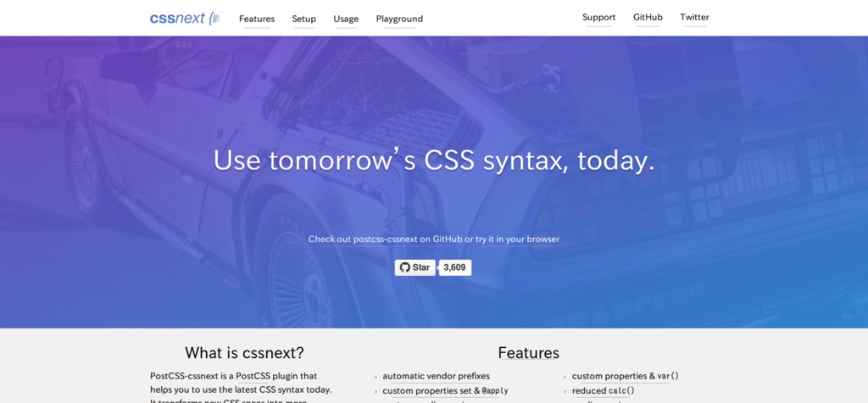Open the GitHub link in header
Viewport: 868px width, 403px height.
[648, 17]
